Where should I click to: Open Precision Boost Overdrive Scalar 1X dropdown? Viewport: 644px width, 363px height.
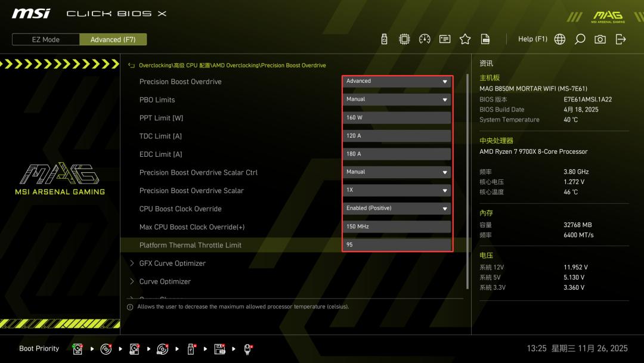click(397, 191)
